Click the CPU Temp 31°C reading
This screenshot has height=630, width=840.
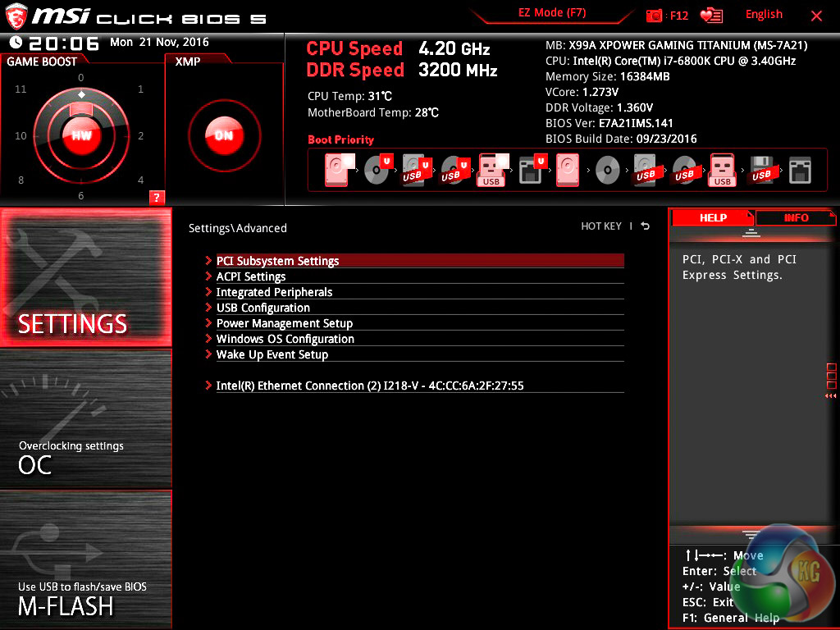click(x=349, y=97)
